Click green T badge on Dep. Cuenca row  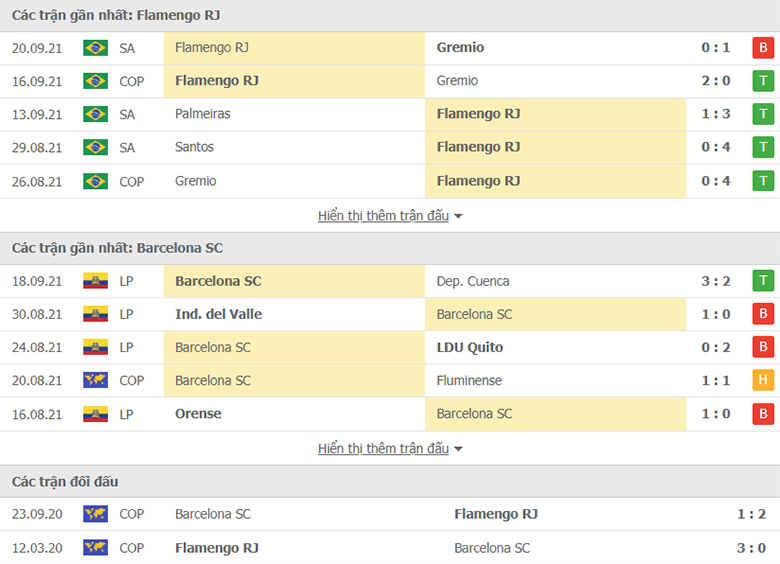click(763, 281)
